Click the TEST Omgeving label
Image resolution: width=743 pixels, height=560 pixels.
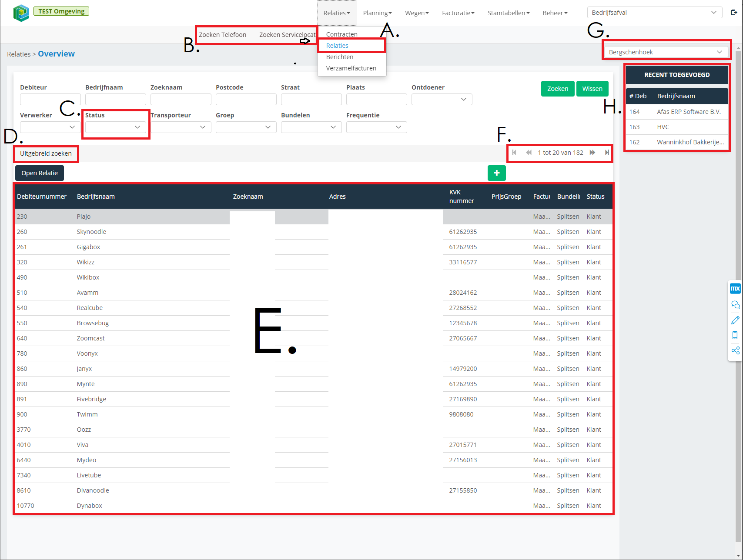point(61,11)
